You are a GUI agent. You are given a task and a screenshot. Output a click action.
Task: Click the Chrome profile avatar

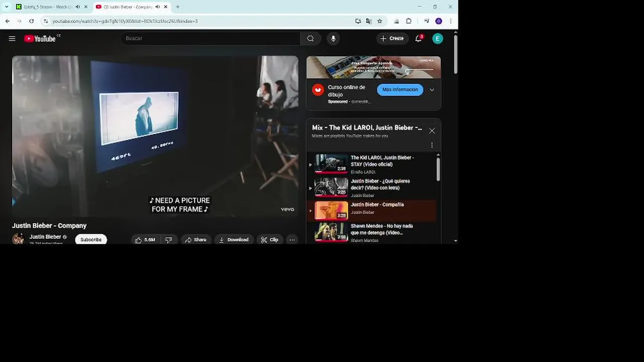click(439, 21)
